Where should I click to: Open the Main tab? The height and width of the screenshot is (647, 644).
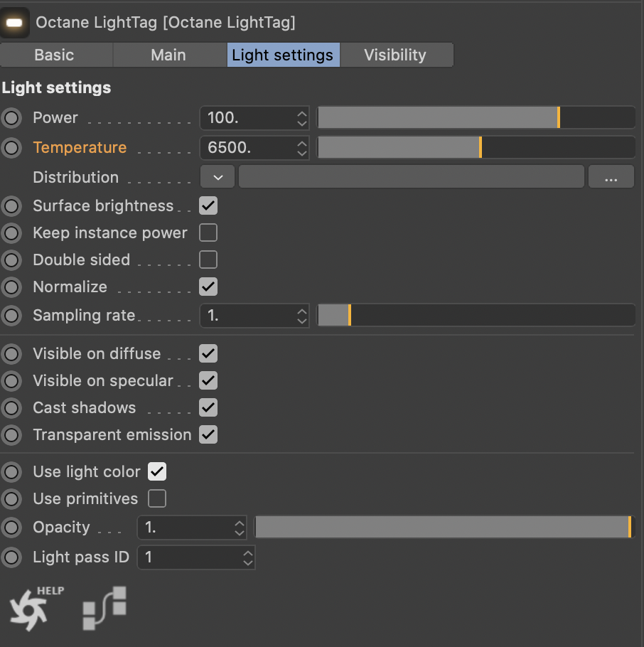point(168,55)
